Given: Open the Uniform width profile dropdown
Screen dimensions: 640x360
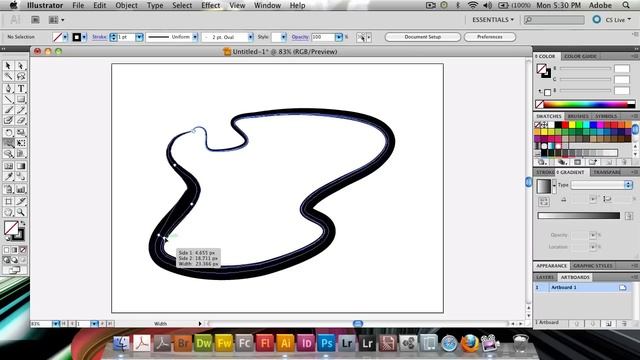Looking at the screenshot, I should 195,37.
